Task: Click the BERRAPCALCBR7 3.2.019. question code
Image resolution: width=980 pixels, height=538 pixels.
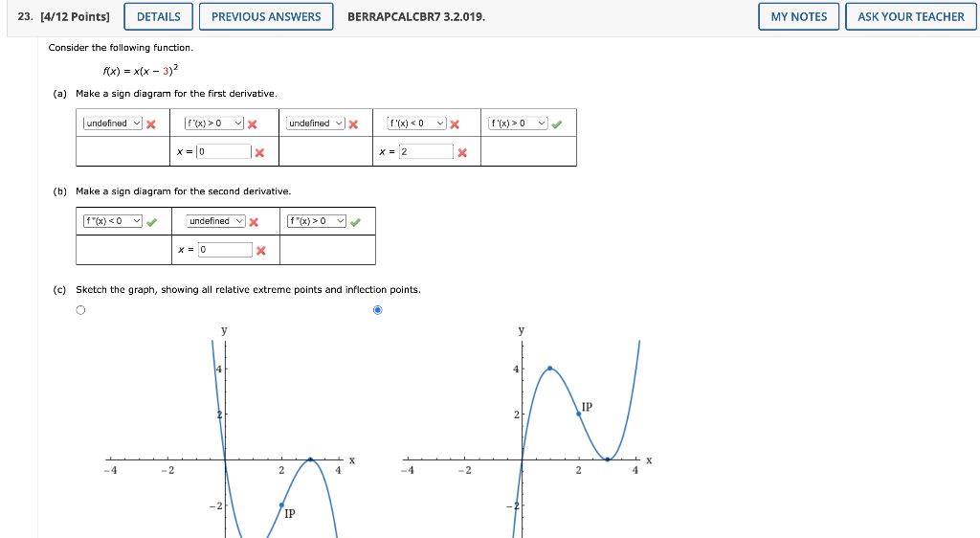Action: tap(416, 17)
